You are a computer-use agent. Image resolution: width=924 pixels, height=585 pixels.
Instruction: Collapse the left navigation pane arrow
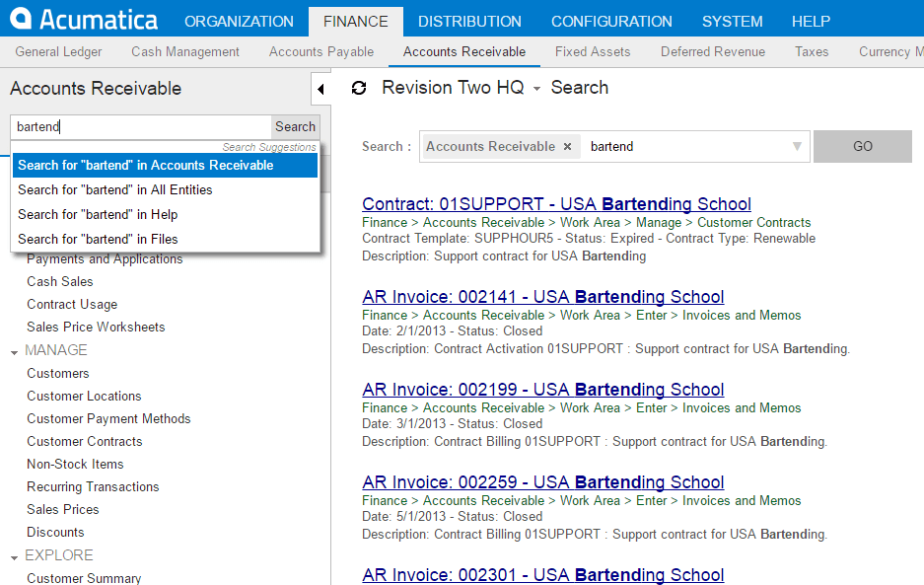[x=320, y=89]
